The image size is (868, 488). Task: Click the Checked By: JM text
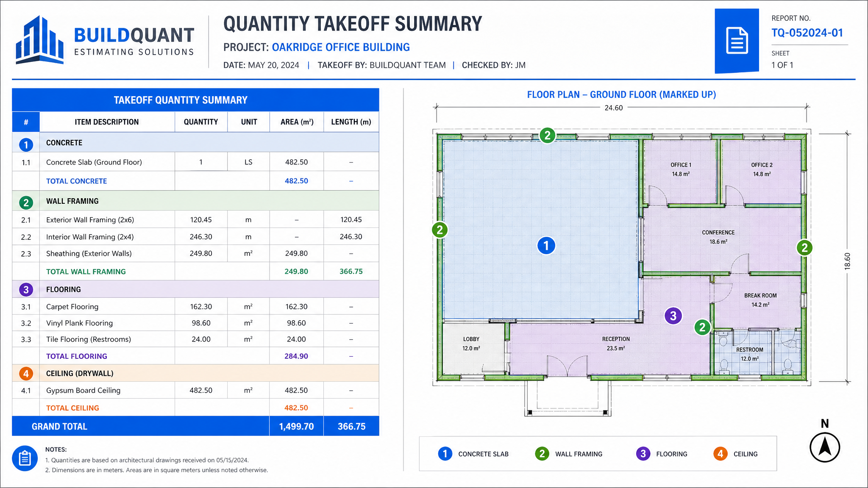[493, 65]
